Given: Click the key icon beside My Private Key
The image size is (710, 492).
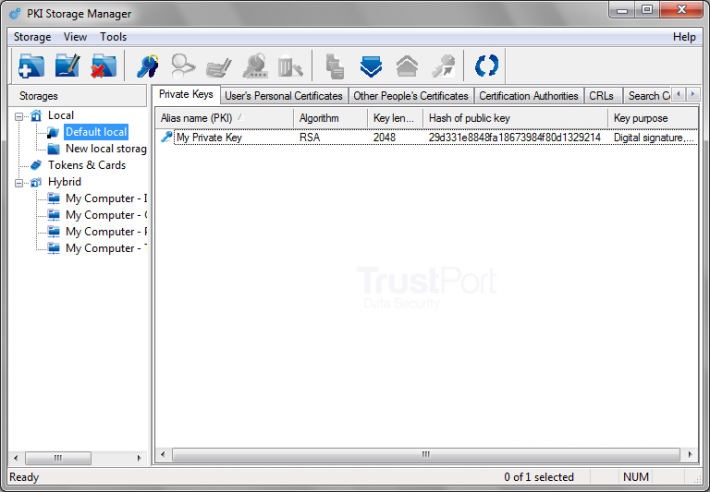Looking at the screenshot, I should [x=167, y=137].
